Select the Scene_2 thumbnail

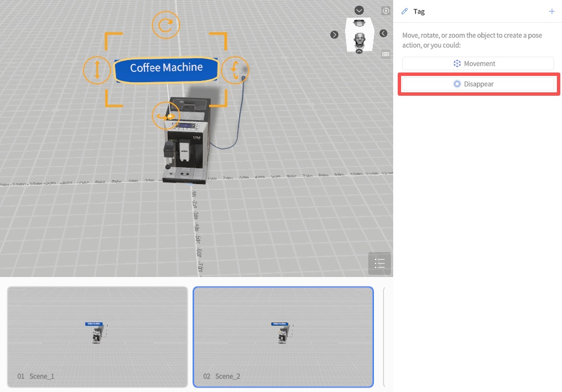tap(283, 336)
